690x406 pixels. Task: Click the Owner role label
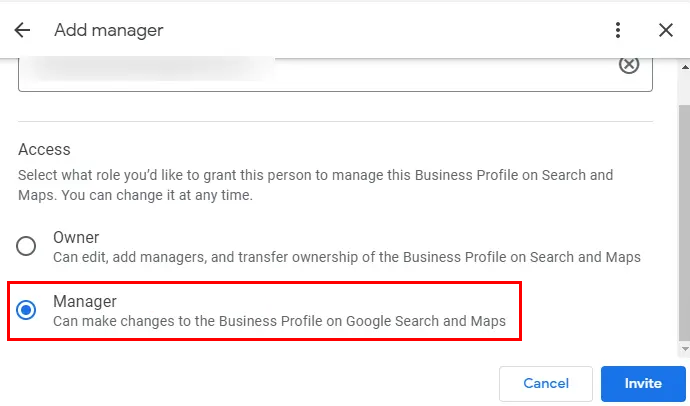pyautogui.click(x=76, y=238)
